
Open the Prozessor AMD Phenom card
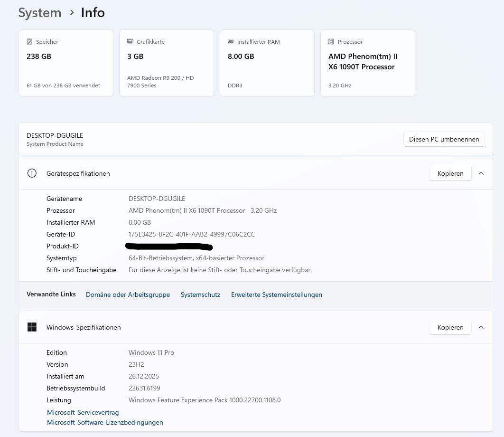(368, 63)
